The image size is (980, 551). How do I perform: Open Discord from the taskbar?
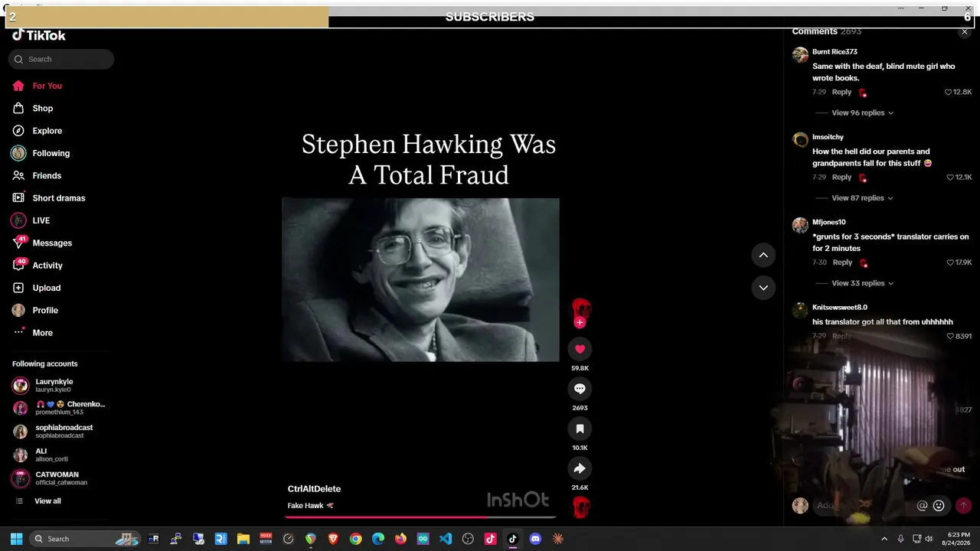click(535, 539)
